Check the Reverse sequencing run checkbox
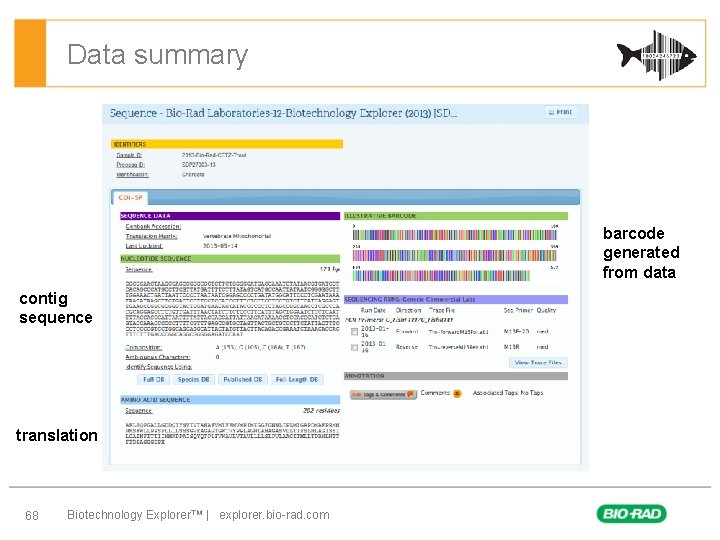This screenshot has width=720, height=540. tap(354, 347)
